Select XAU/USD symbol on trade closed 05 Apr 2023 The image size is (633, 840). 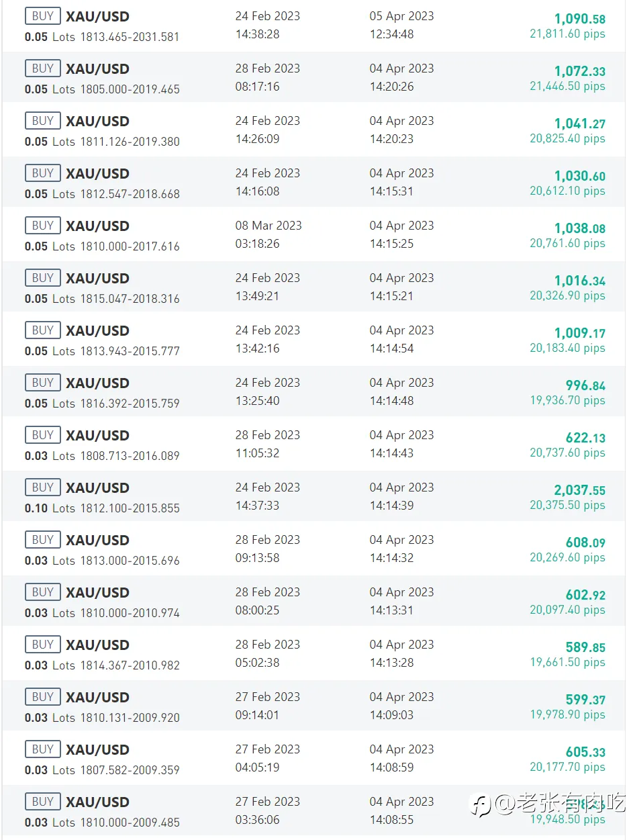(97, 16)
